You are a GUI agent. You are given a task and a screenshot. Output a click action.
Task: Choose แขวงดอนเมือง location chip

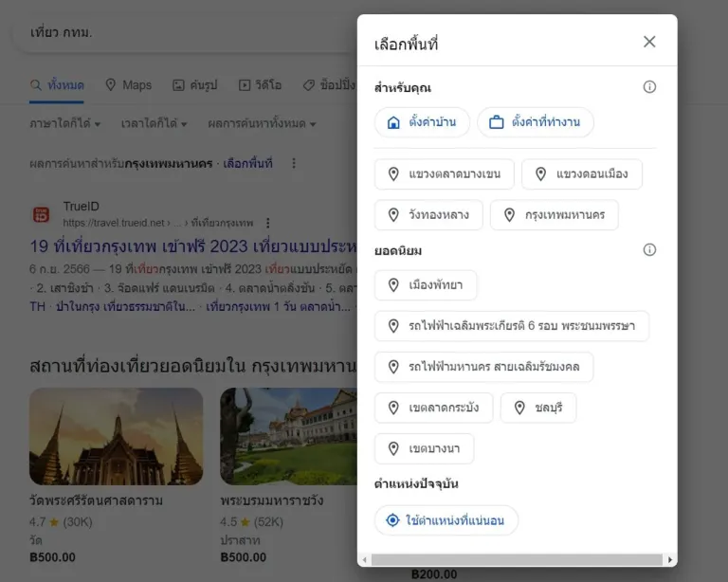[x=582, y=174]
